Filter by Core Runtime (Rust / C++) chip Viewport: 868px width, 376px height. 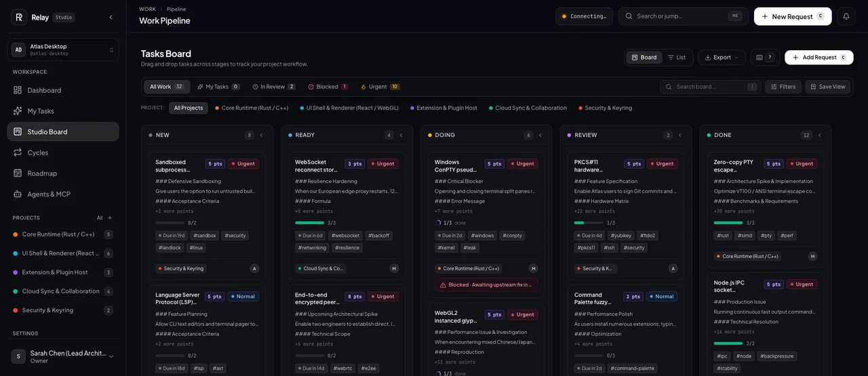pyautogui.click(x=252, y=108)
